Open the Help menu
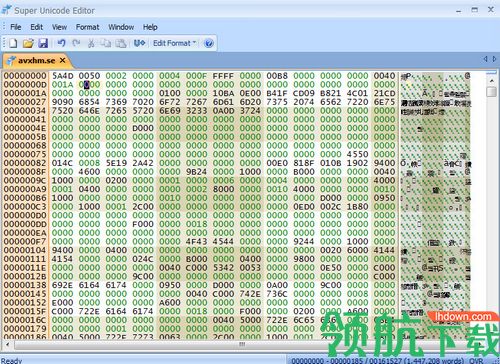The image size is (500, 364). click(150, 27)
